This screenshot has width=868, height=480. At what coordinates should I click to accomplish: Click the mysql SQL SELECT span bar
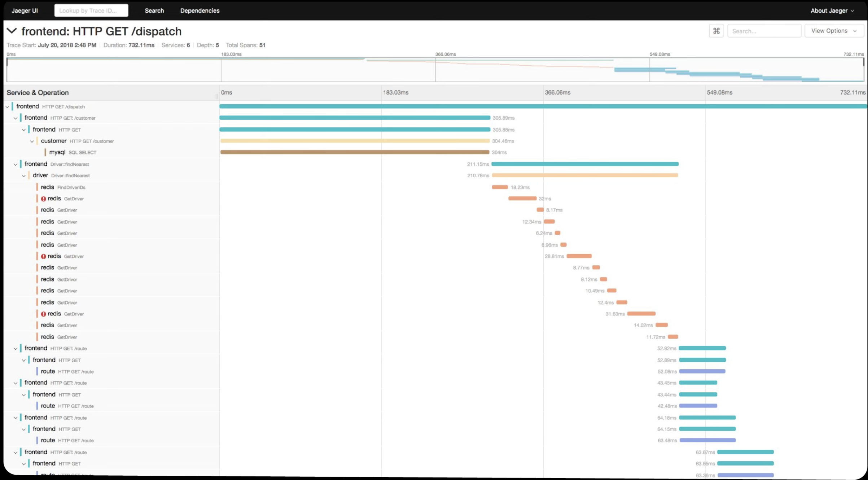point(354,152)
